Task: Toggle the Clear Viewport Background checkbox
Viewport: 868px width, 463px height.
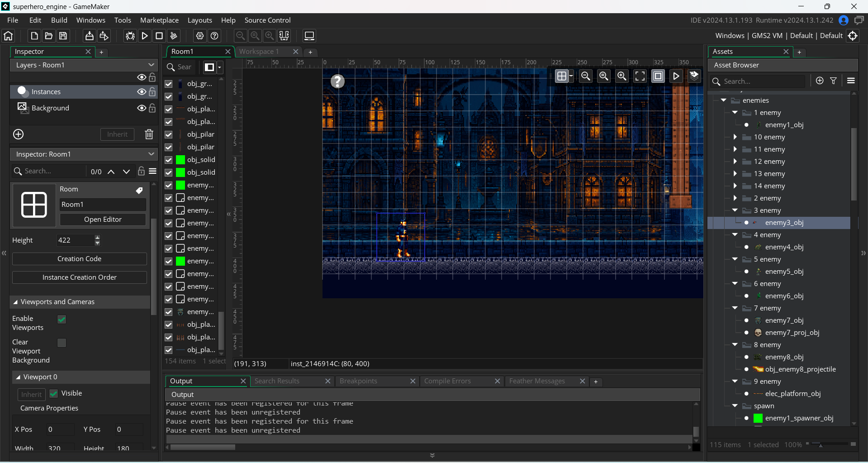Action: pos(62,343)
